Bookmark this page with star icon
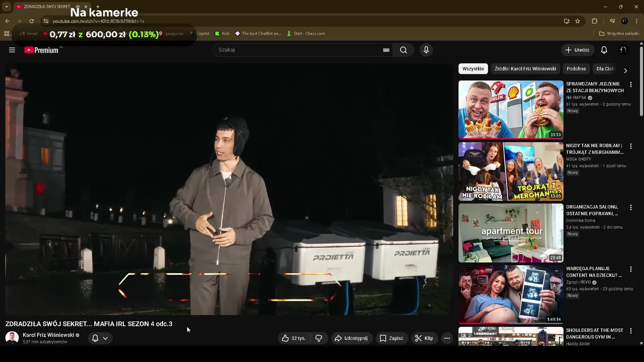Image resolution: width=644 pixels, height=362 pixels. pyautogui.click(x=578, y=21)
